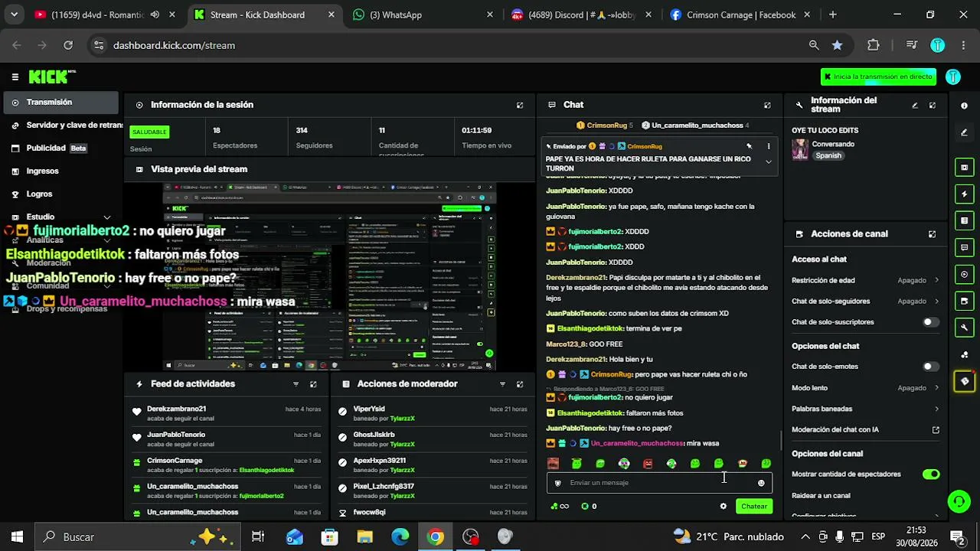This screenshot has height=551, width=980.
Task: Toggle moderator actions list widget in rail
Action: (x=965, y=221)
